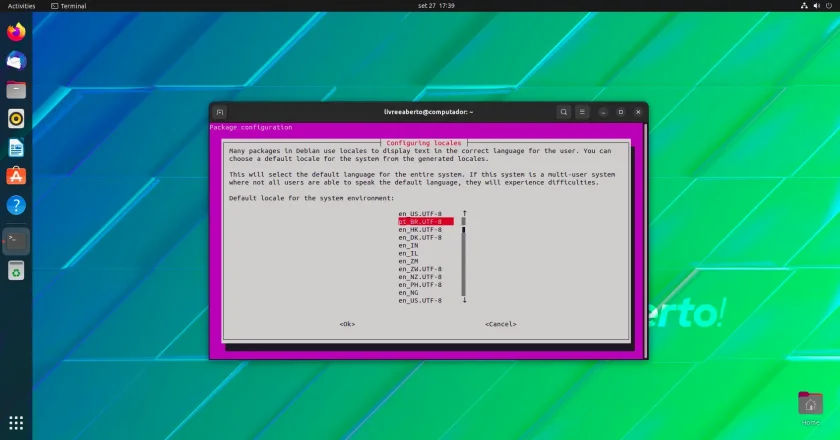Open Firefox from the dock
The height and width of the screenshot is (440, 840).
pos(16,32)
